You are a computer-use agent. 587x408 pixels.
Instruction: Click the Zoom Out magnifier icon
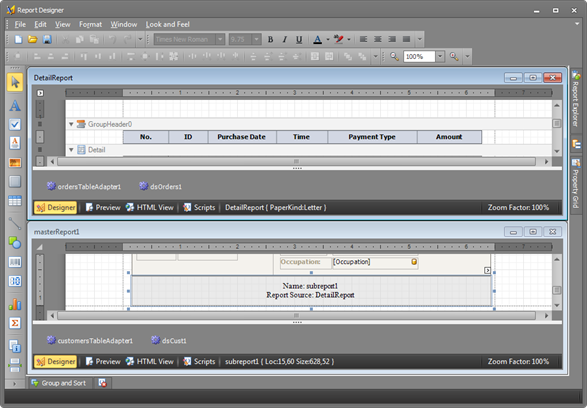point(394,57)
